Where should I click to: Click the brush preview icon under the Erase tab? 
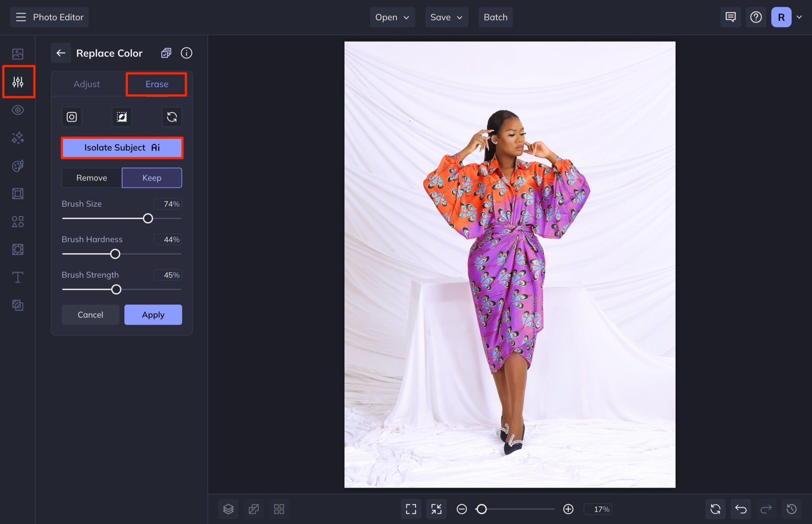71,117
